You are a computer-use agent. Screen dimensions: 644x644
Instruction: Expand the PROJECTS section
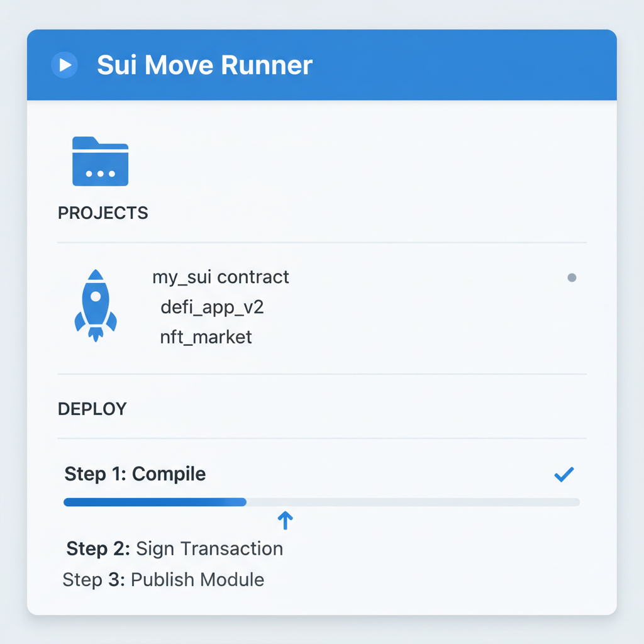point(103,213)
